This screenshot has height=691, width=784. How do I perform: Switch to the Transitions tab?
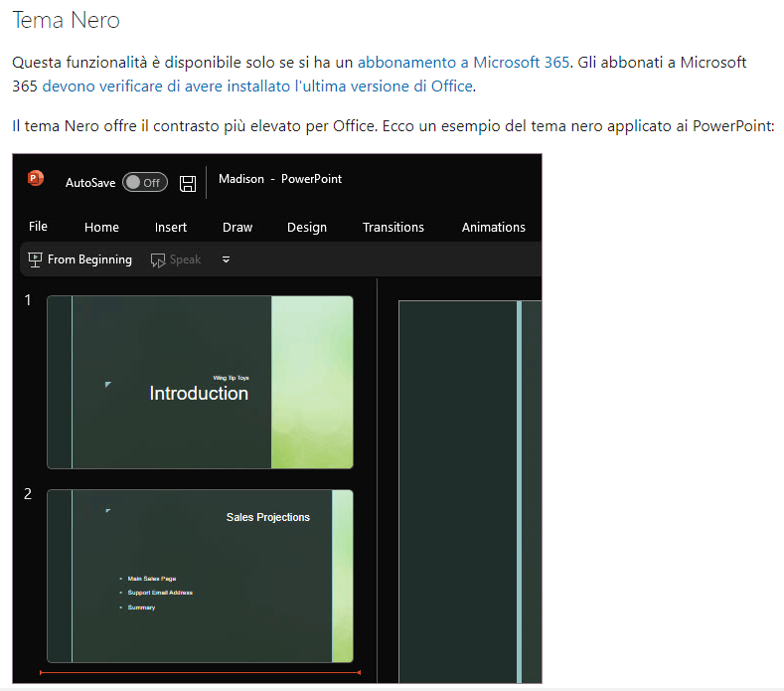[x=393, y=227]
